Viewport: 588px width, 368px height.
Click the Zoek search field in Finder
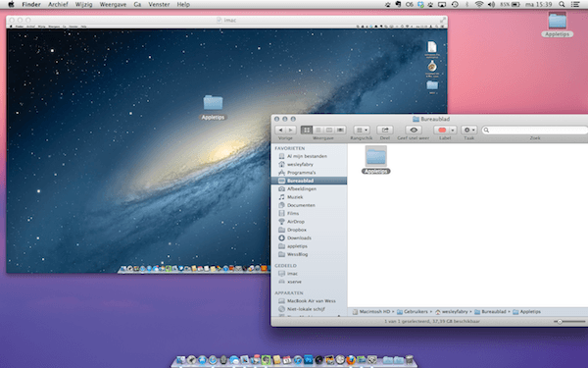[x=535, y=130]
